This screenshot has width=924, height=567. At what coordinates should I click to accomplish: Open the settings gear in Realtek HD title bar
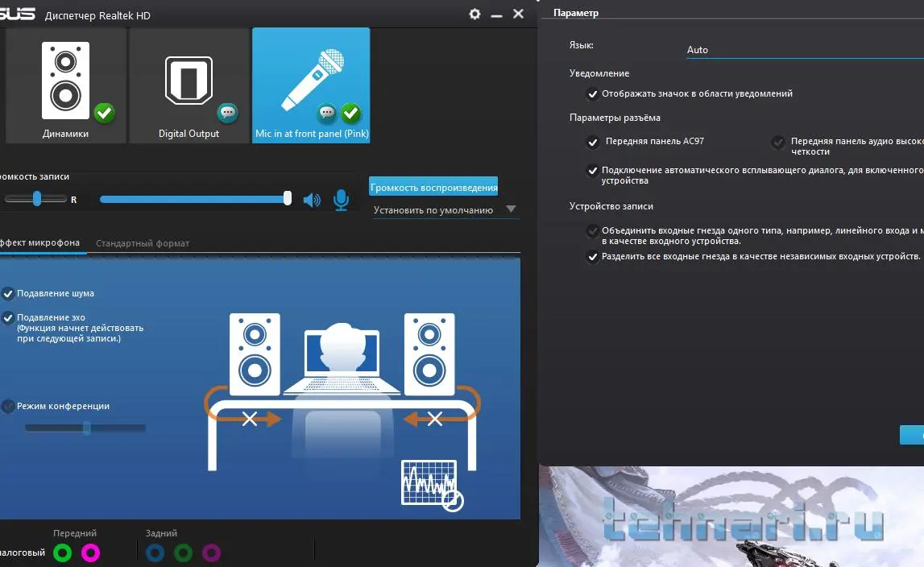click(x=474, y=14)
